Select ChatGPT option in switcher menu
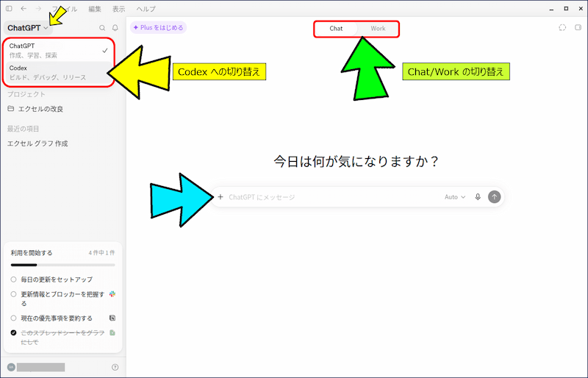Screen dimensions: 588x378 point(59,50)
